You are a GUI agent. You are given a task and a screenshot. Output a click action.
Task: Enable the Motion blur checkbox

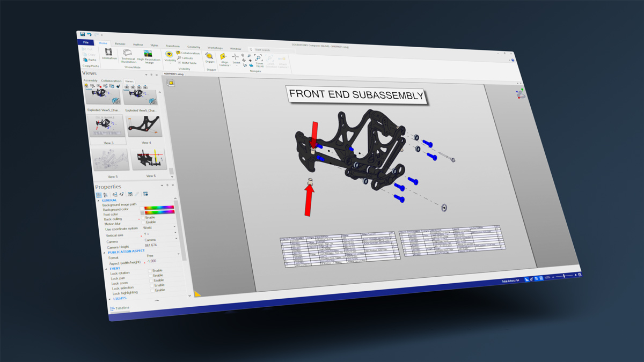(144, 222)
